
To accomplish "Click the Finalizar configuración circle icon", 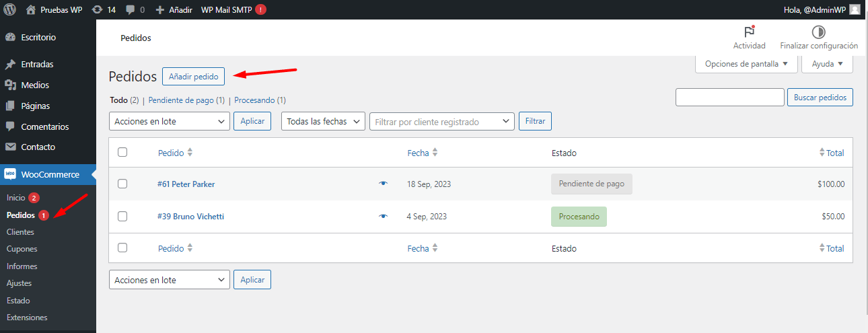I will [818, 32].
